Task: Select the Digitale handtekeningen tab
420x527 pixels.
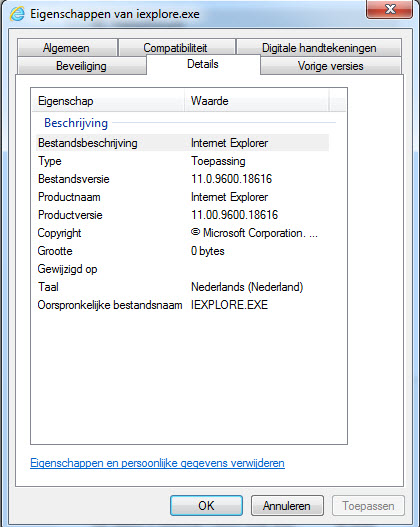Action: (x=319, y=47)
